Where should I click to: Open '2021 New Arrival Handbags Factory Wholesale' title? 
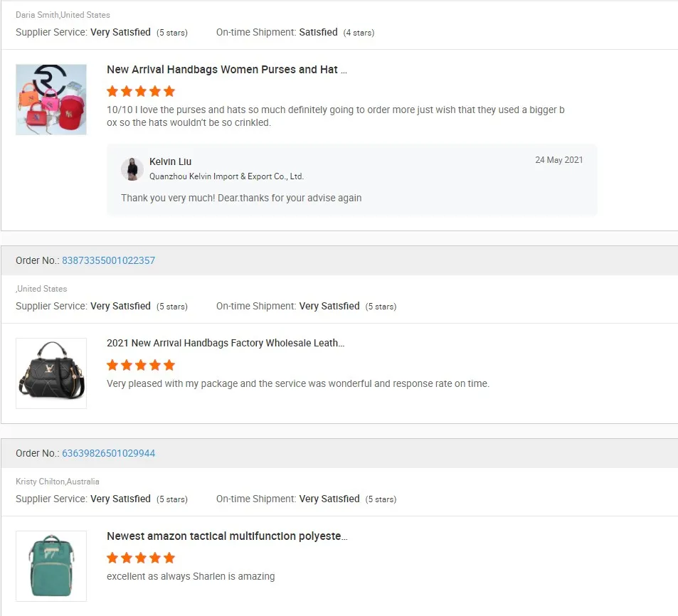point(226,343)
